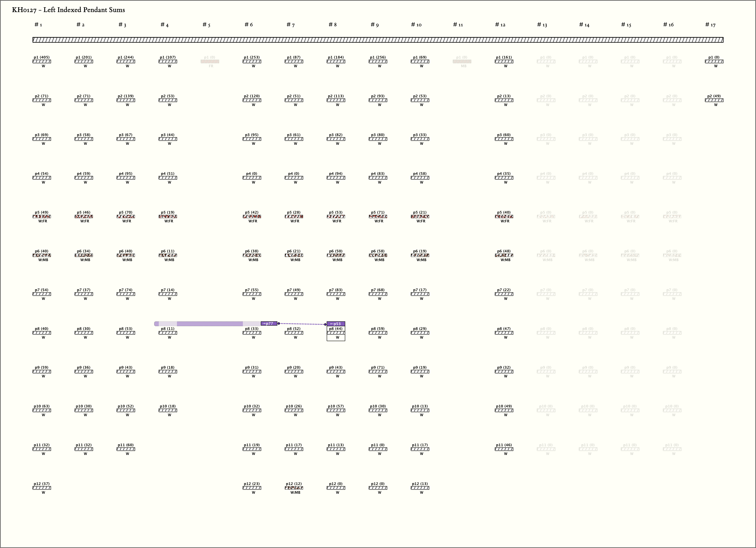Image resolution: width=756 pixels, height=548 pixels.
Task: Click the dot at the dotted line's right end
Action: tap(325, 324)
